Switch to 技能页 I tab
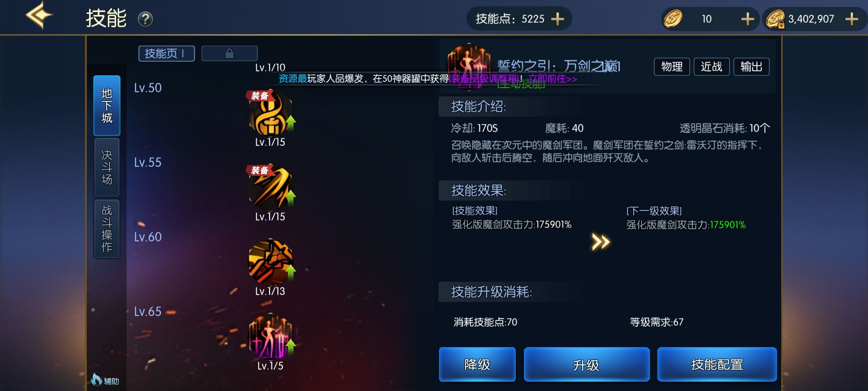The image size is (868, 391). tap(167, 54)
